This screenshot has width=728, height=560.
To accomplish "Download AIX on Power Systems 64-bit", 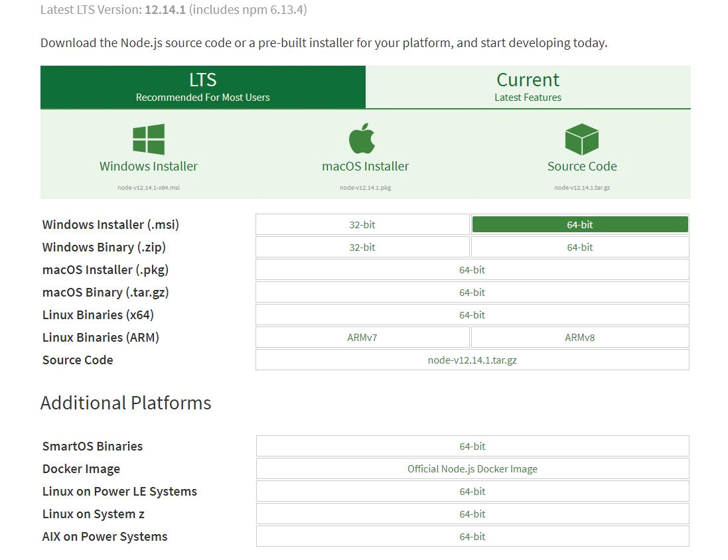I will point(473,536).
